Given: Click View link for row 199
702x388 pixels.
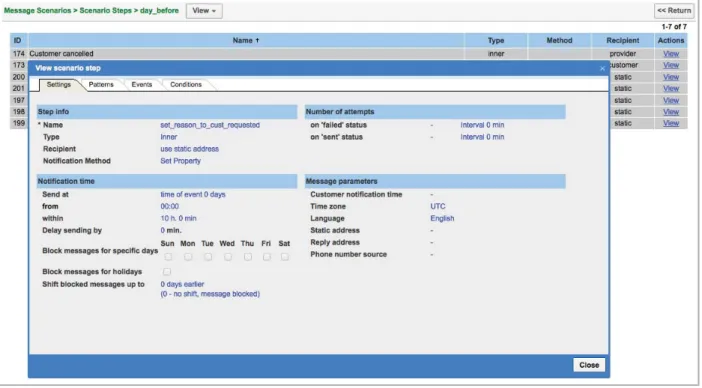Looking at the screenshot, I should pos(671,123).
